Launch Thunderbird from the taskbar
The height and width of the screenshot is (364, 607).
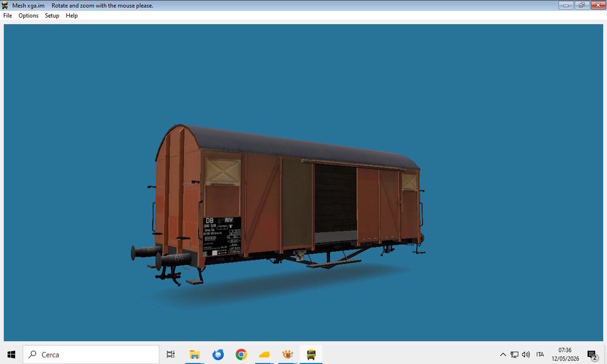(217, 354)
